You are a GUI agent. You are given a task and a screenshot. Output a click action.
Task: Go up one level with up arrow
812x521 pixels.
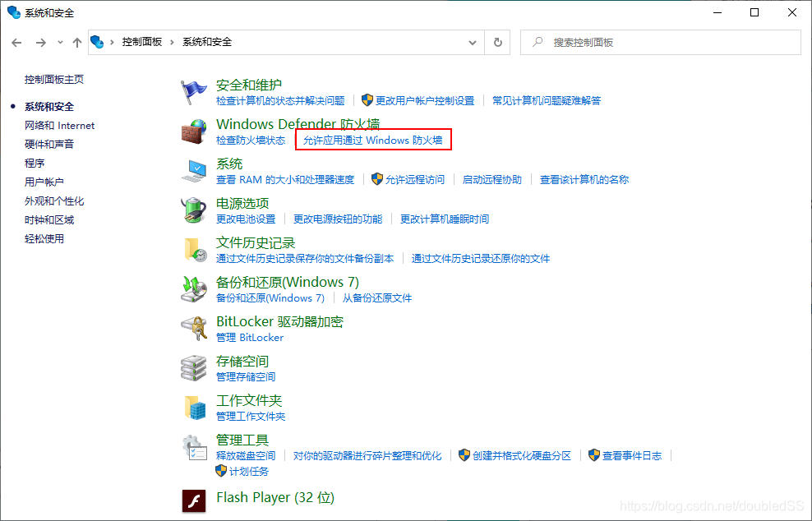[x=77, y=43]
